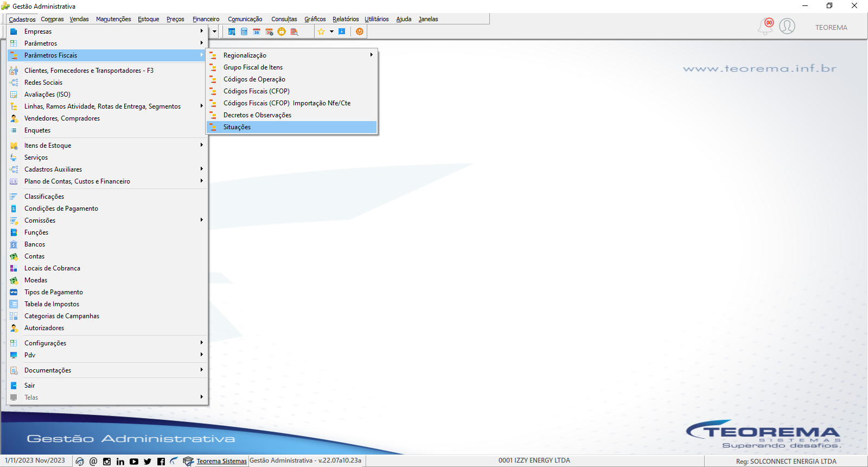Open the Manutenções menu

point(113,19)
